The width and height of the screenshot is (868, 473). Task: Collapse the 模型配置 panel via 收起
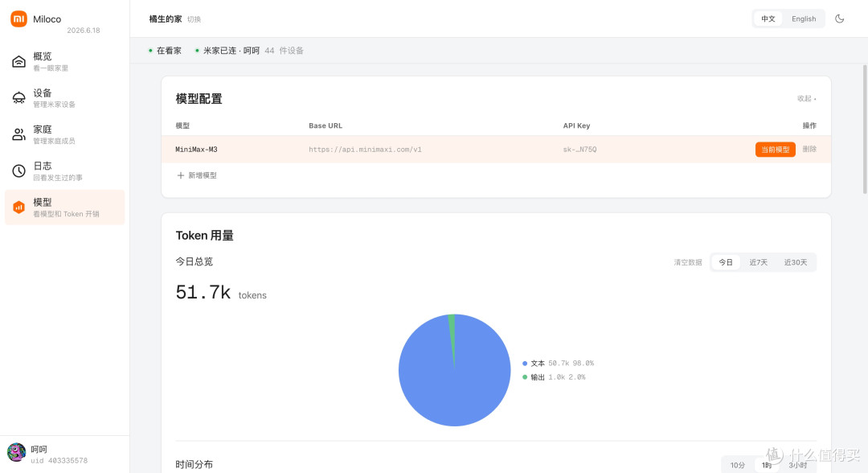tap(806, 99)
